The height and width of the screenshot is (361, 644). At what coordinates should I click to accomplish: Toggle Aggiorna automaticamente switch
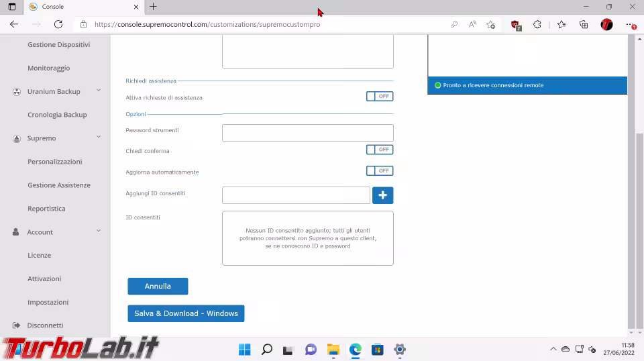pos(380,170)
